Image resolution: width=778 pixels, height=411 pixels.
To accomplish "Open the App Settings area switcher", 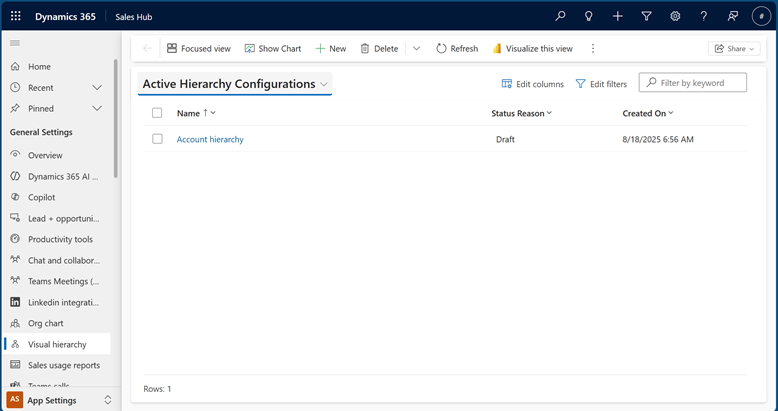I will [x=60, y=400].
